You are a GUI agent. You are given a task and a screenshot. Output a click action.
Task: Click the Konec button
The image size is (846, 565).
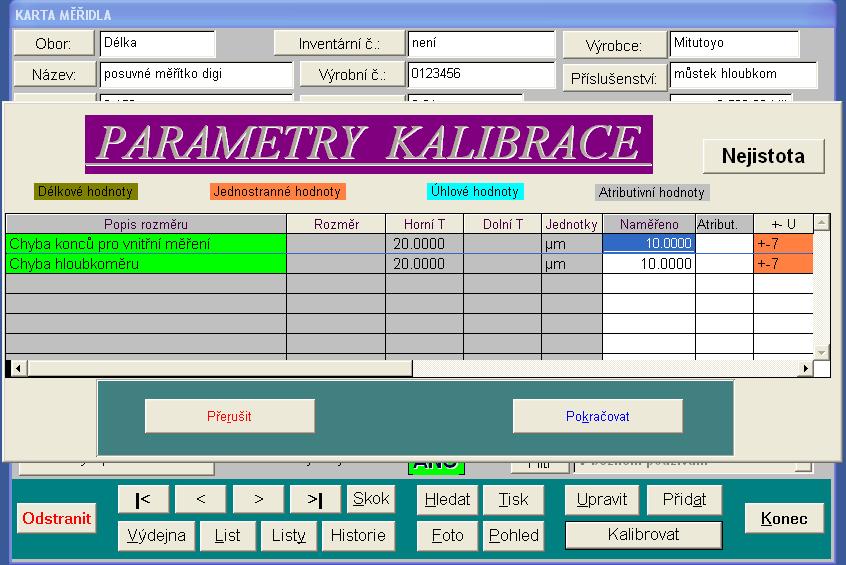coord(784,518)
